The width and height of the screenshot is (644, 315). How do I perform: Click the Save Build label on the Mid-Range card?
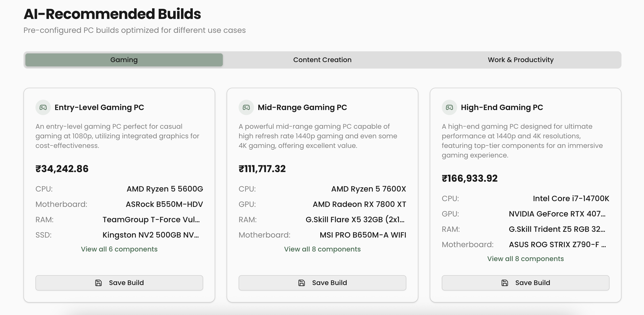tap(329, 283)
